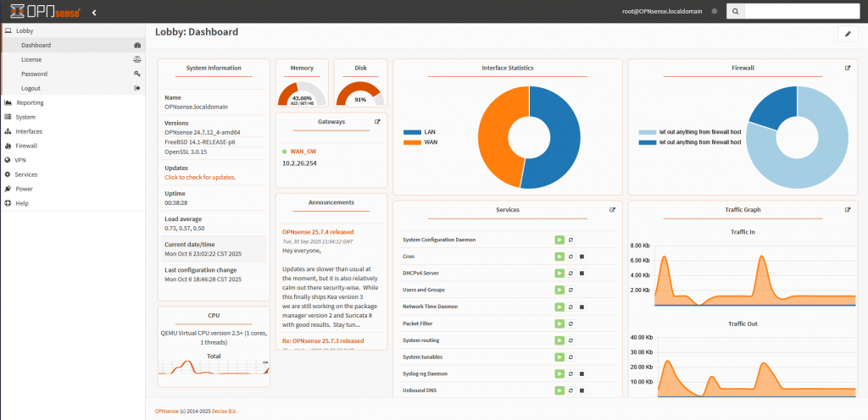Screen dimensions: 868x420
Task: Expand the Power menu
Action: (x=73, y=189)
